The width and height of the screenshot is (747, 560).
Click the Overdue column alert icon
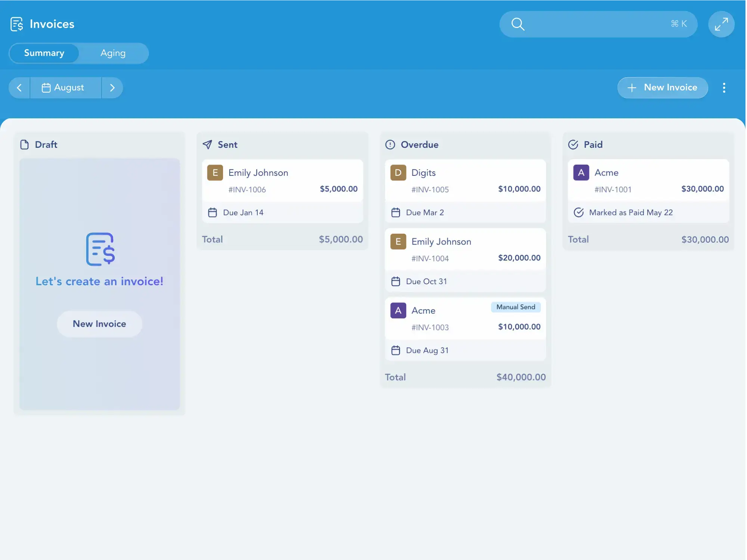point(390,144)
